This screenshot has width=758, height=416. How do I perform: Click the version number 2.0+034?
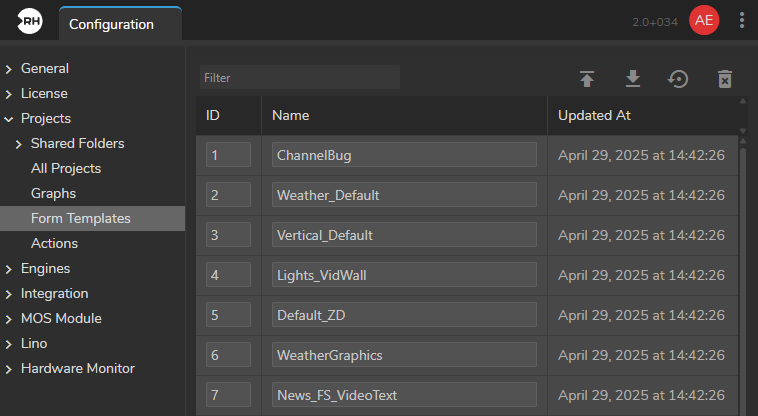[655, 22]
